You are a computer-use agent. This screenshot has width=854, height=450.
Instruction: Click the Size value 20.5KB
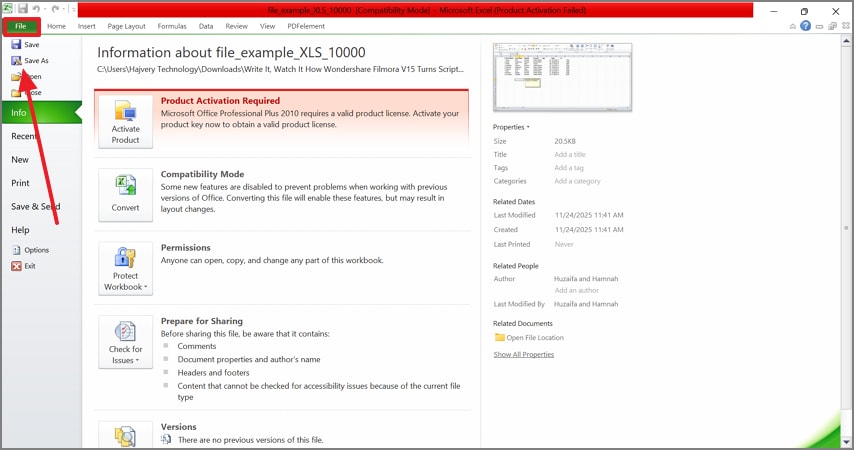point(565,141)
